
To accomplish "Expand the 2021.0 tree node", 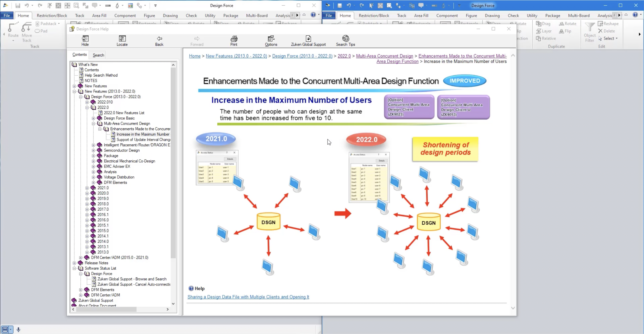I will (x=87, y=188).
